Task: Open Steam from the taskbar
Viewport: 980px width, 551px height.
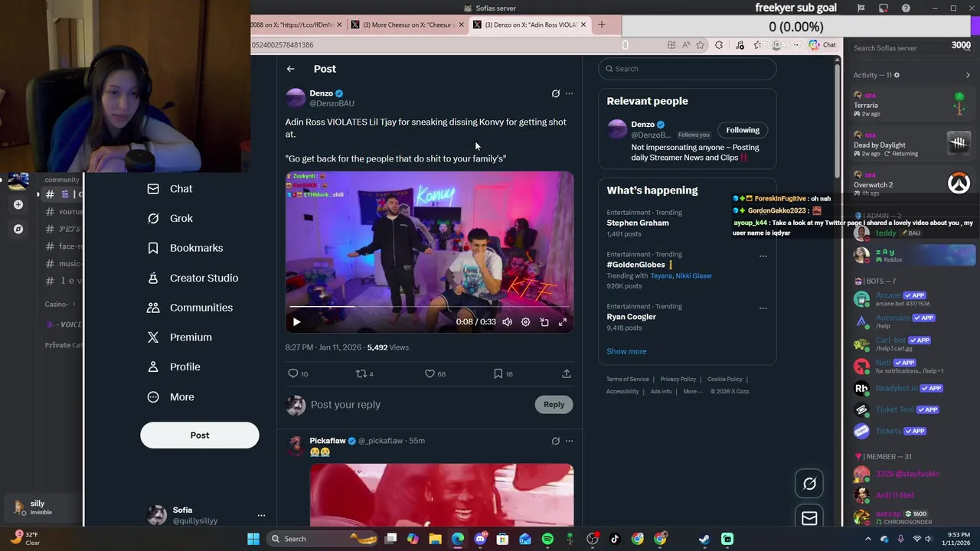Action: (704, 539)
